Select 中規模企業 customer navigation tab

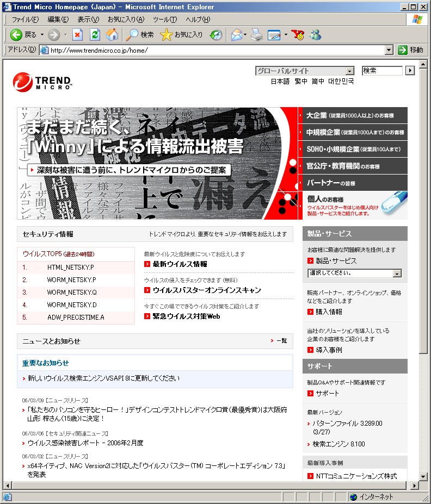[353, 132]
